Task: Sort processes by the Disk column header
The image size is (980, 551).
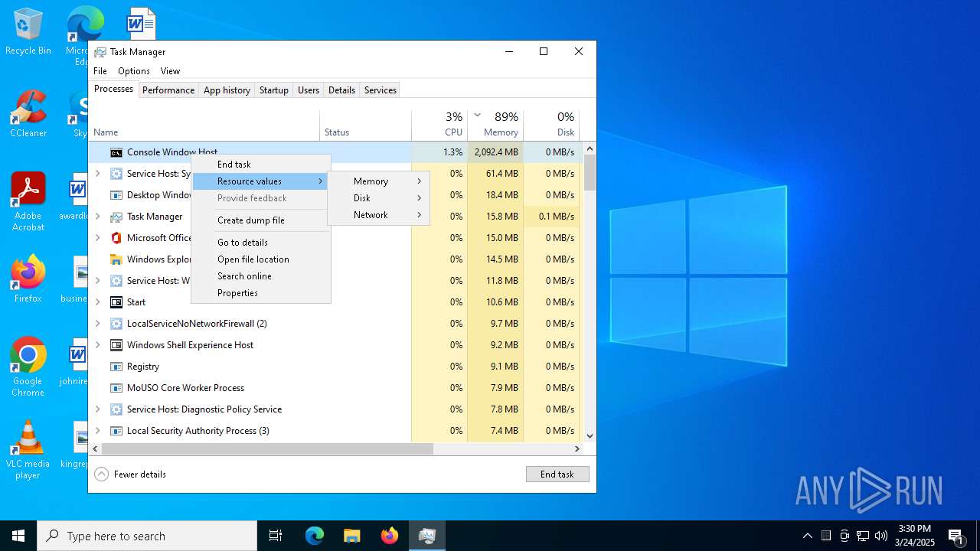Action: pos(552,125)
